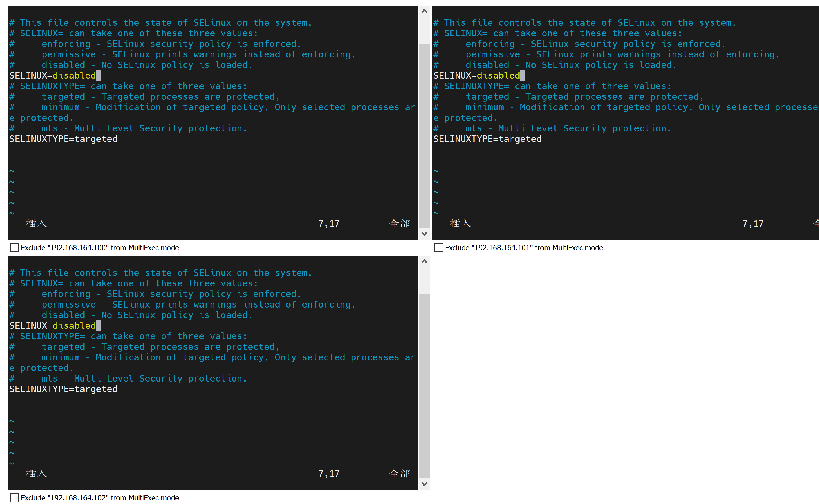Click SELINUX=disabled line in 192.168.164.100 terminal
The width and height of the screenshot is (819, 504).
52,76
